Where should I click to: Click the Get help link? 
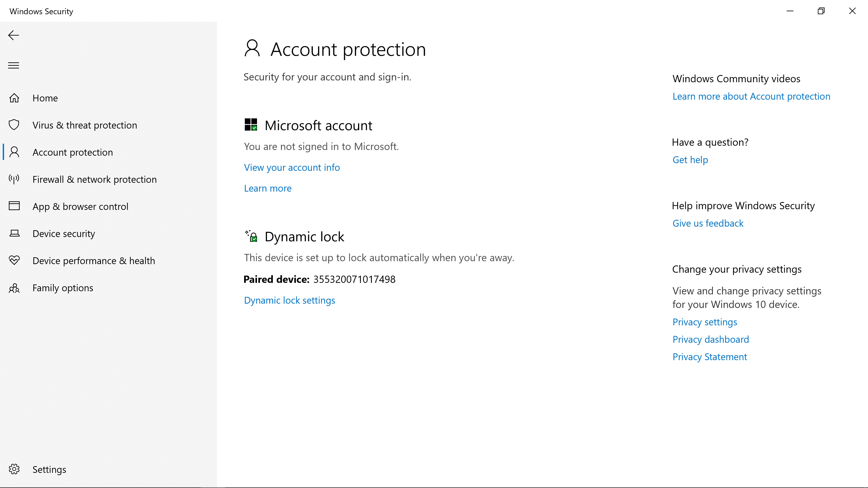click(x=690, y=160)
